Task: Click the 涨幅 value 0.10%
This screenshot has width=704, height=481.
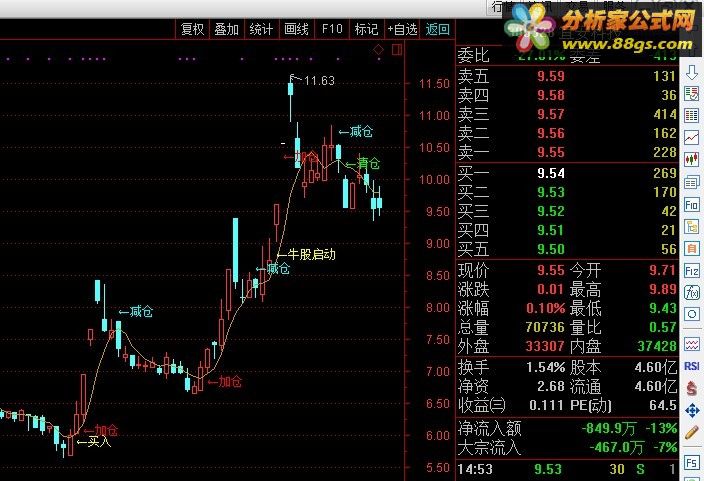Action: click(x=546, y=308)
